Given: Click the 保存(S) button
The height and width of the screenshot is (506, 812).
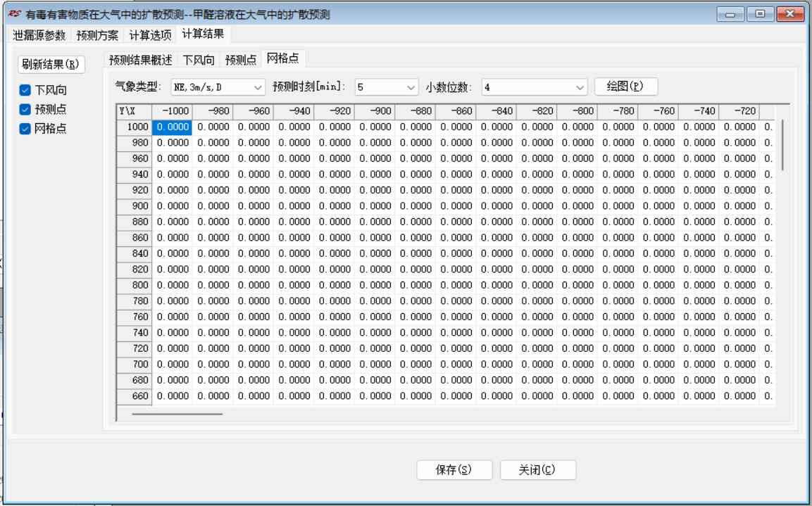Looking at the screenshot, I should [454, 470].
